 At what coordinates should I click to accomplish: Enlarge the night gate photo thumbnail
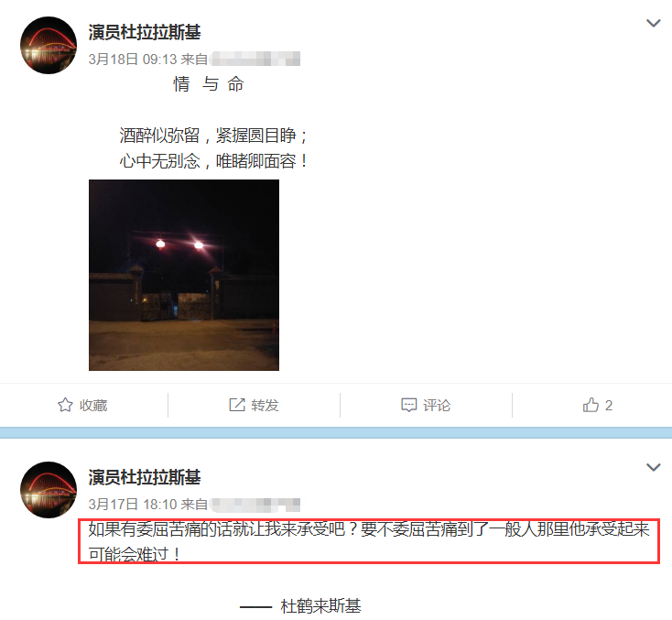pyautogui.click(x=184, y=275)
